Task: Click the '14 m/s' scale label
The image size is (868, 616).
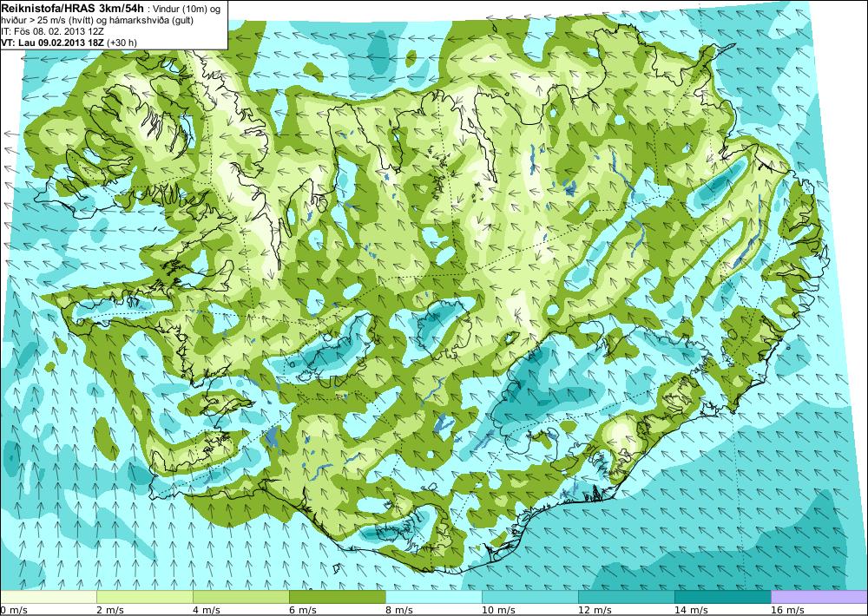Action: [692, 610]
